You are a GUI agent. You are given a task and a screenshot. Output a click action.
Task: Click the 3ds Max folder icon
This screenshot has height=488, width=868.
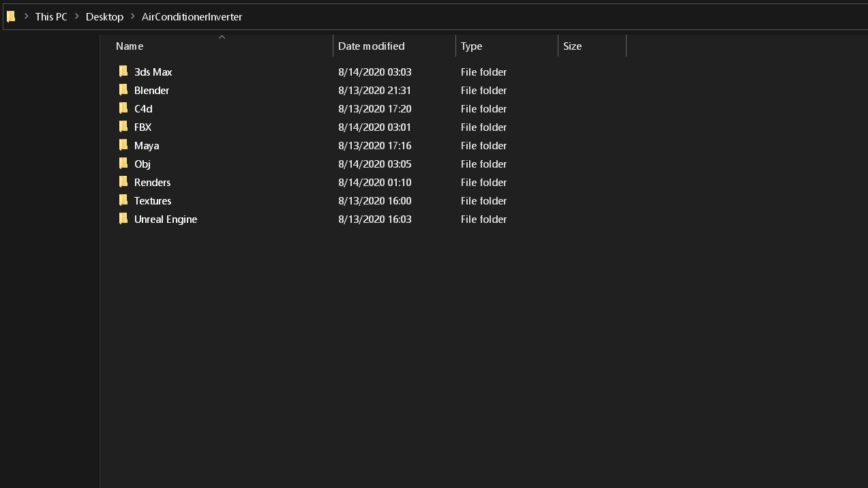123,72
